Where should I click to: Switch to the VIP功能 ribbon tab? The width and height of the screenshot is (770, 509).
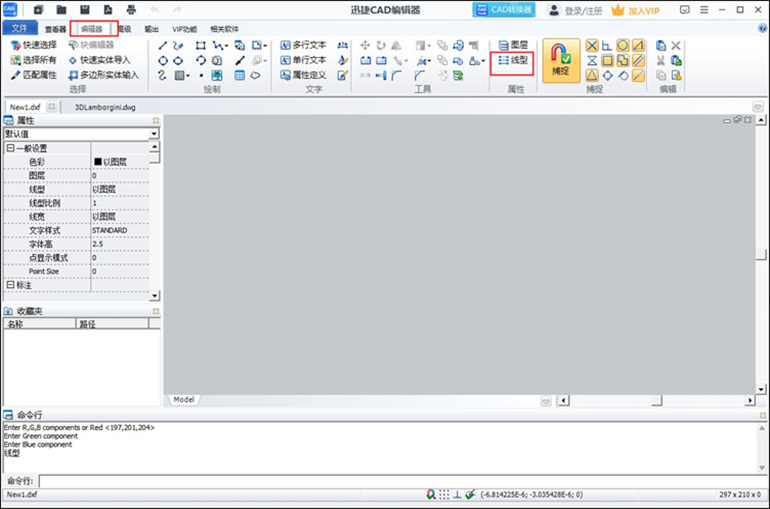pyautogui.click(x=184, y=29)
